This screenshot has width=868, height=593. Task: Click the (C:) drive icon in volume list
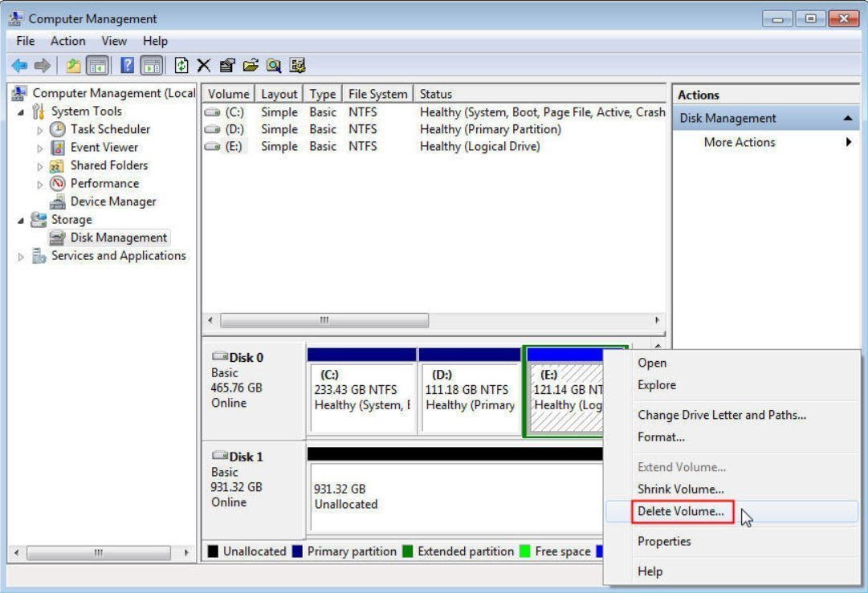(212, 112)
